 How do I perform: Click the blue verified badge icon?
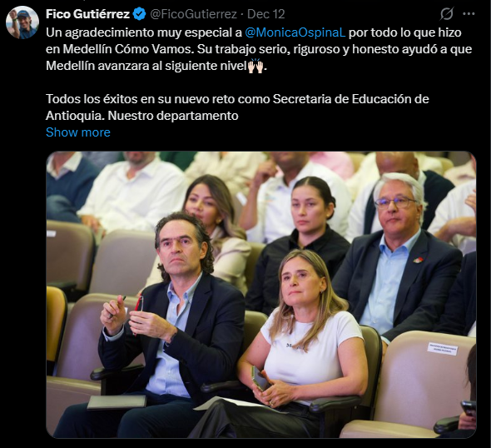point(139,14)
